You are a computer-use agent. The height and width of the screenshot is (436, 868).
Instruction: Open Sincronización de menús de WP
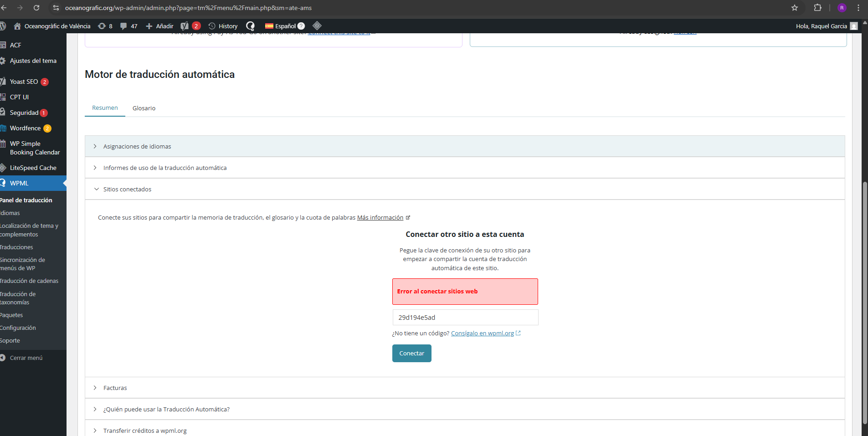(23, 264)
